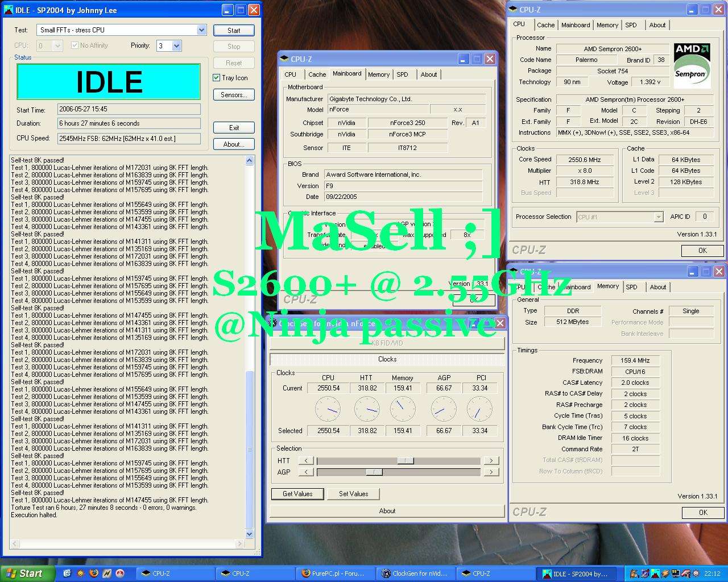Open the red flame quick launch icon
This screenshot has height=582, width=728.
(x=120, y=573)
